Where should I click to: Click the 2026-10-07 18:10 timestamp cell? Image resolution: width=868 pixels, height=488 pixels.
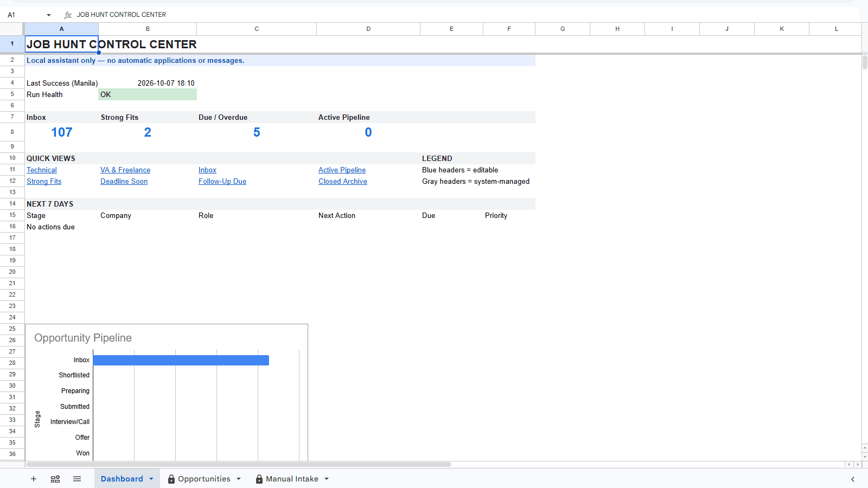(148, 83)
